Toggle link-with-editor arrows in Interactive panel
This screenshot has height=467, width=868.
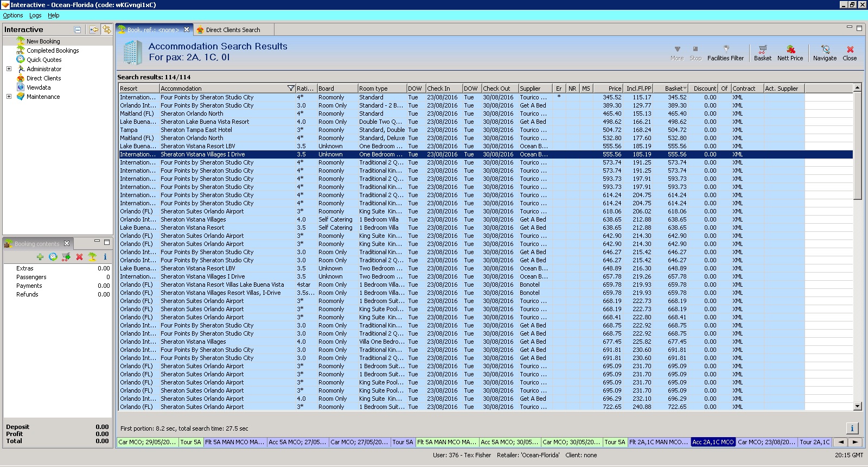click(106, 30)
